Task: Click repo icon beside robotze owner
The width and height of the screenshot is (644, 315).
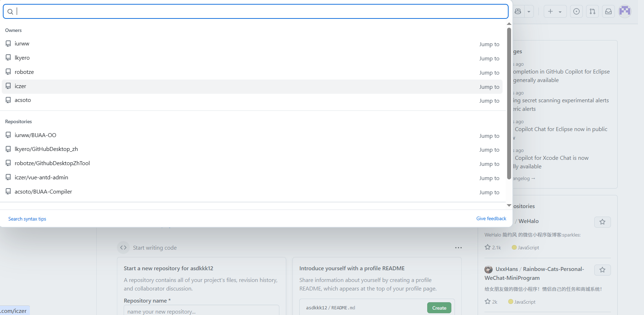Action: [x=8, y=72]
